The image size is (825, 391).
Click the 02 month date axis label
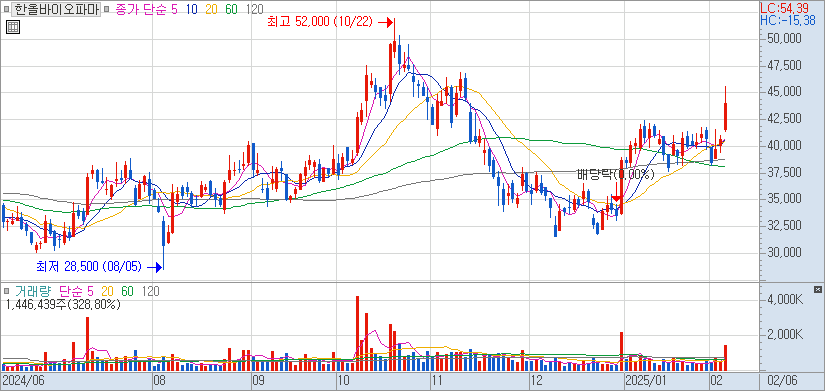click(716, 380)
